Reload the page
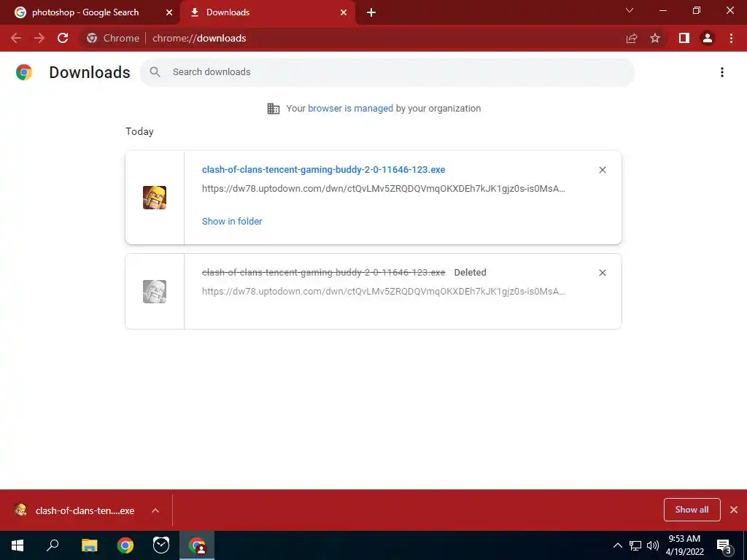Screen dimensions: 747x560 (63, 38)
